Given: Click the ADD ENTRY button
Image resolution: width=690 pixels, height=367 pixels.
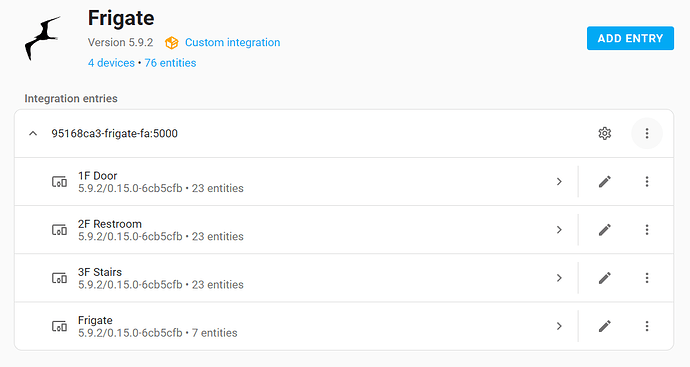Looking at the screenshot, I should (630, 38).
